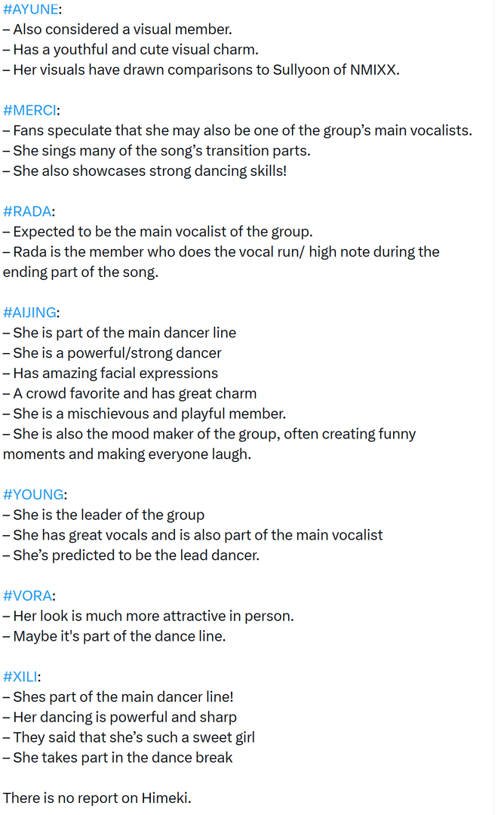504x815 pixels.
Task: Click 'Expected to be the main vocalist' line
Action: tap(158, 232)
